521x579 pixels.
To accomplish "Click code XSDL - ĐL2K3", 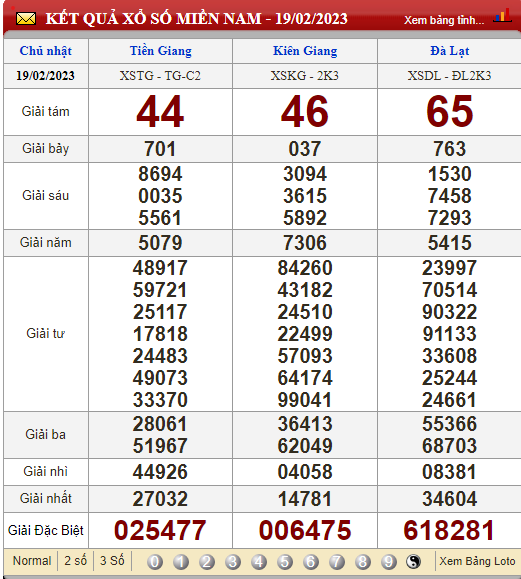I will coord(449,76).
